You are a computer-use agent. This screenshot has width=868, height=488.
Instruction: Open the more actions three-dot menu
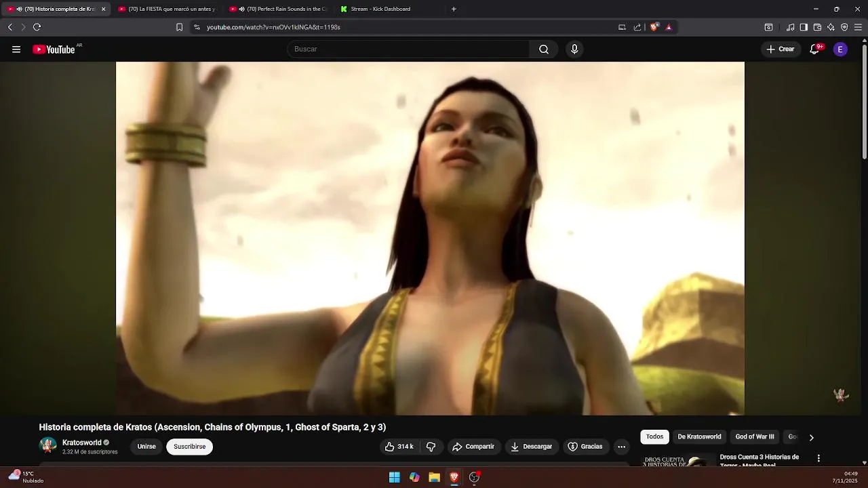[x=621, y=447]
